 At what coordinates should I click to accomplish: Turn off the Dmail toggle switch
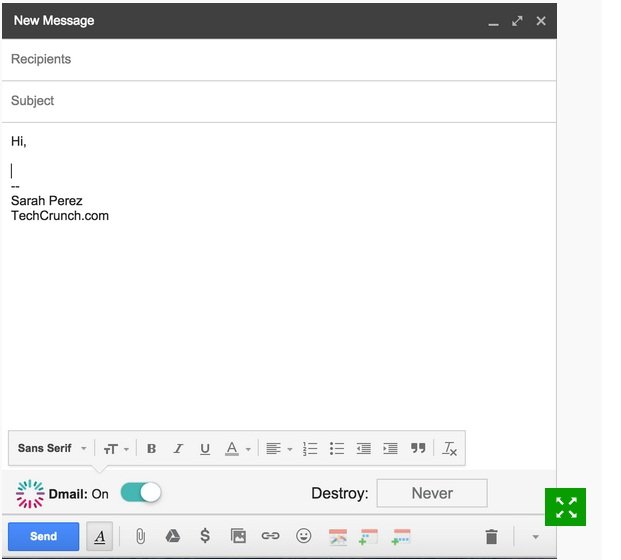(x=141, y=493)
